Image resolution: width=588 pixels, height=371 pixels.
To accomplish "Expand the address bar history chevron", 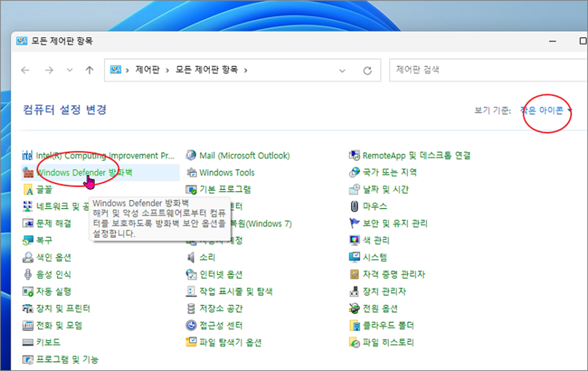I will (342, 70).
